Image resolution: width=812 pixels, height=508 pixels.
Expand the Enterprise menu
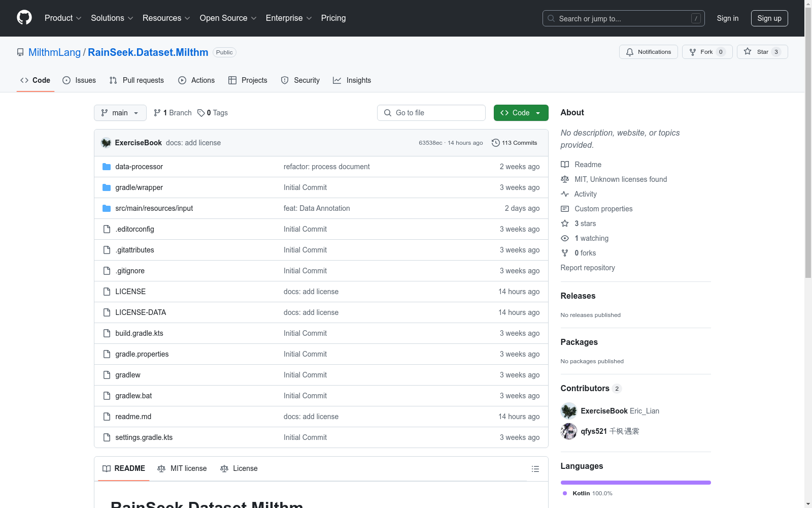pyautogui.click(x=289, y=18)
